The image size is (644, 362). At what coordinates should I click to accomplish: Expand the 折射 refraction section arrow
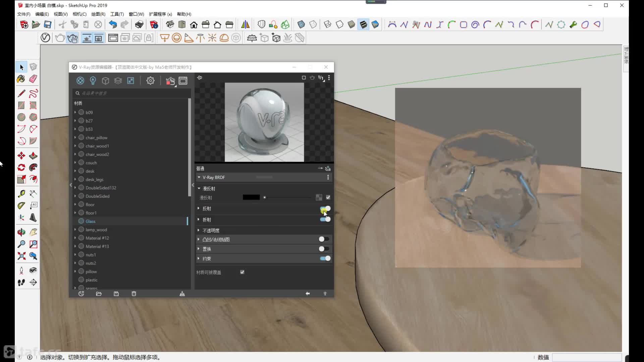[199, 220]
